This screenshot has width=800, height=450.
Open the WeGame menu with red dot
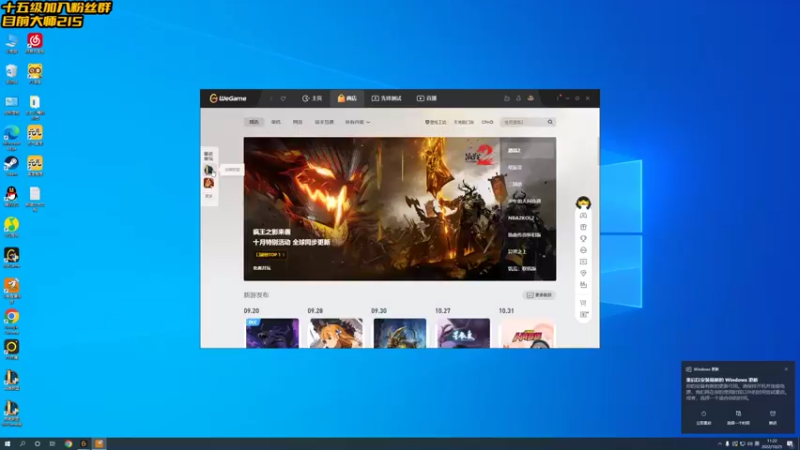pyautogui.click(x=558, y=98)
